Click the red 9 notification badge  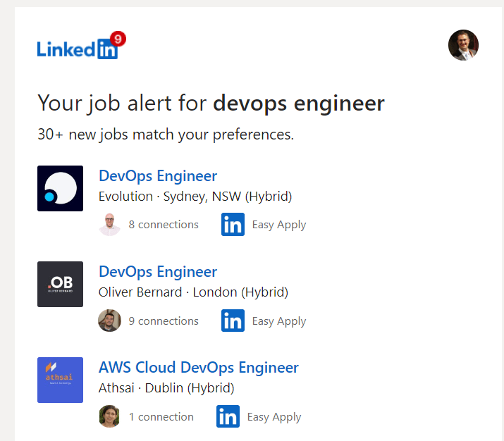tap(118, 39)
